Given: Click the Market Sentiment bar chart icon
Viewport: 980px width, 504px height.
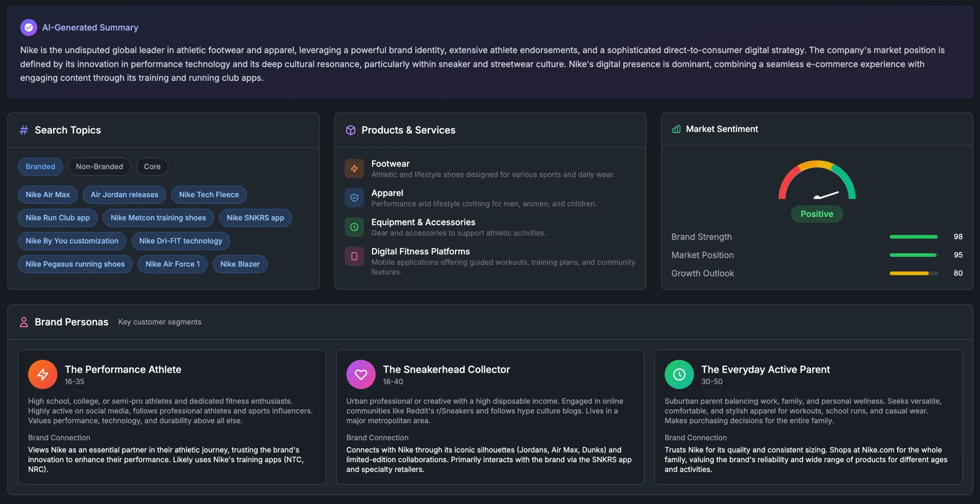Looking at the screenshot, I should pos(676,129).
